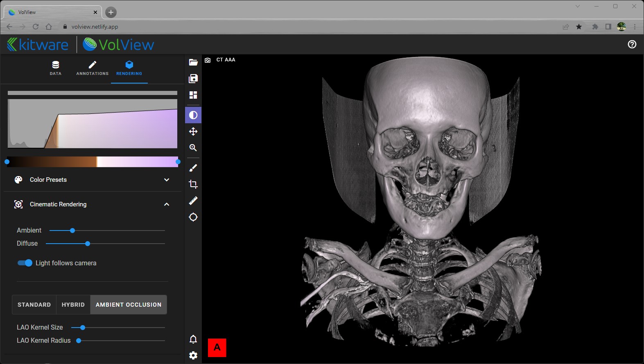Click left handle of color range bar
This screenshot has width=644, height=364.
(x=7, y=162)
